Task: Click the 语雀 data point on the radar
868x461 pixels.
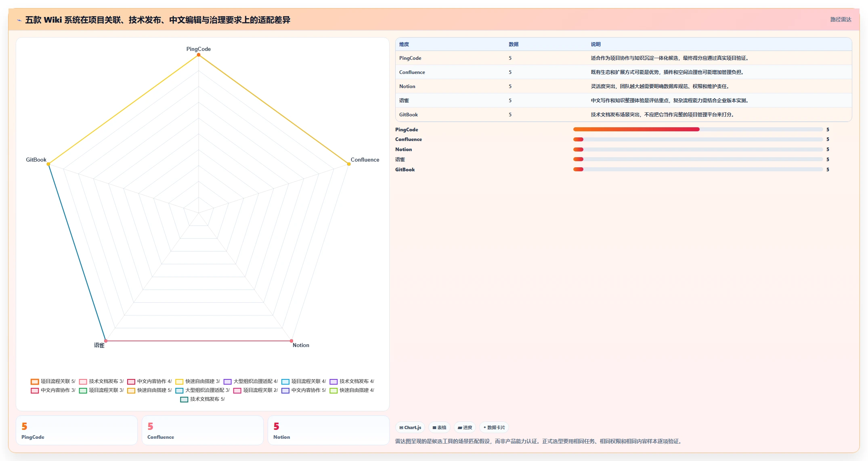Action: tap(106, 341)
